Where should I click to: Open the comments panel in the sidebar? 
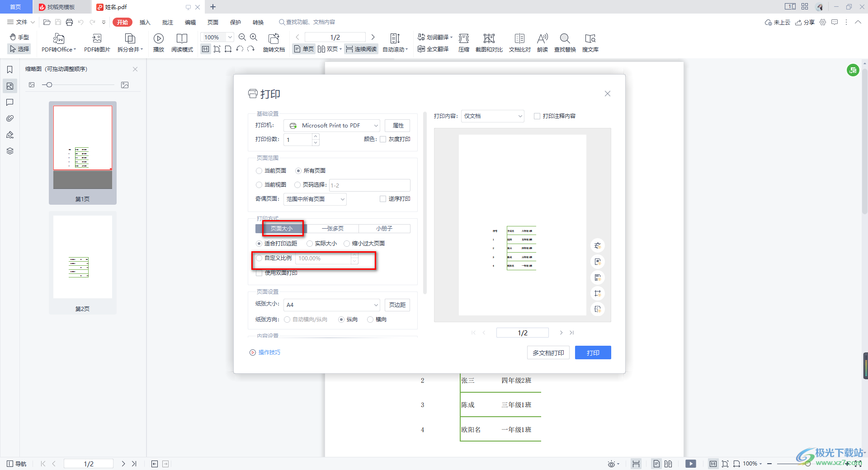(x=9, y=102)
